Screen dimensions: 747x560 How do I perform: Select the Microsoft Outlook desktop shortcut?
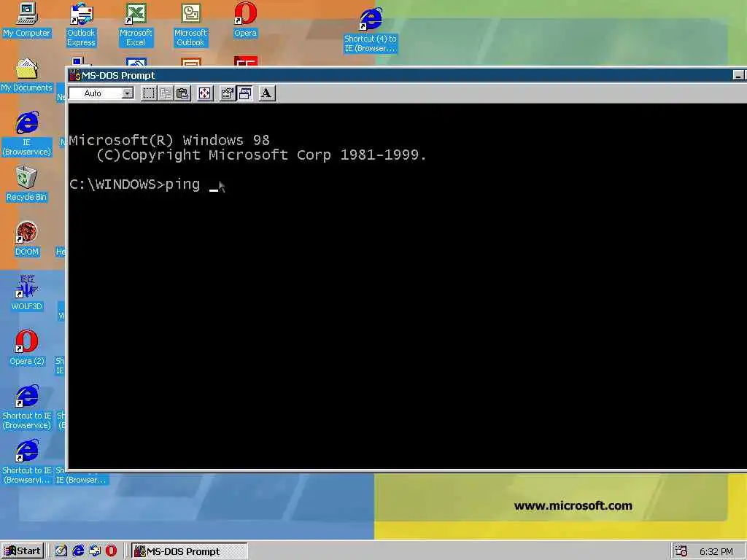(x=190, y=25)
